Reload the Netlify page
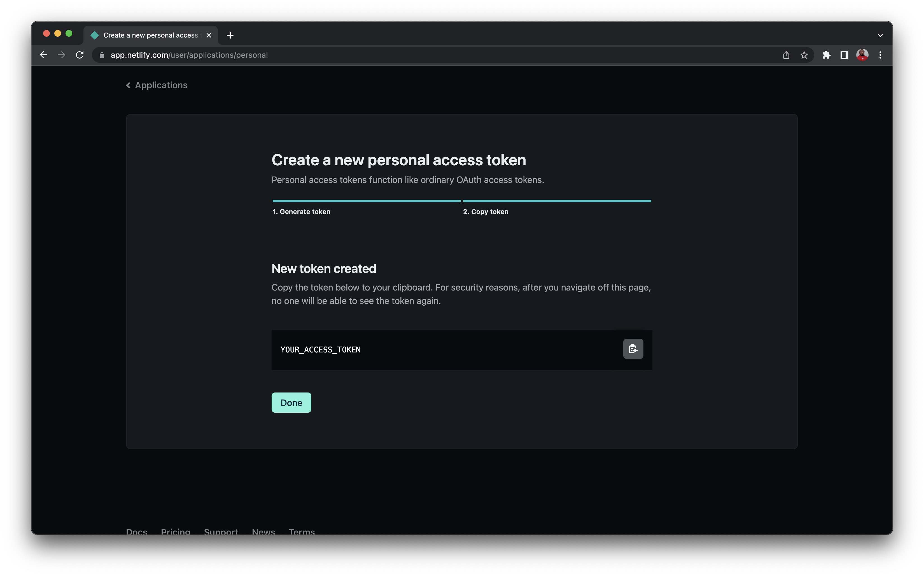Viewport: 924px width, 576px height. (x=80, y=55)
